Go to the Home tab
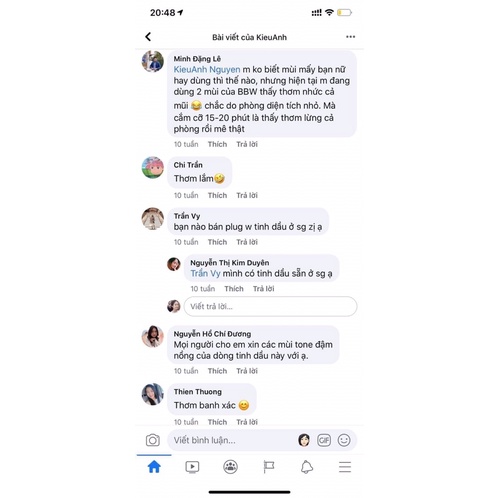The image size is (498, 498). coord(154,467)
